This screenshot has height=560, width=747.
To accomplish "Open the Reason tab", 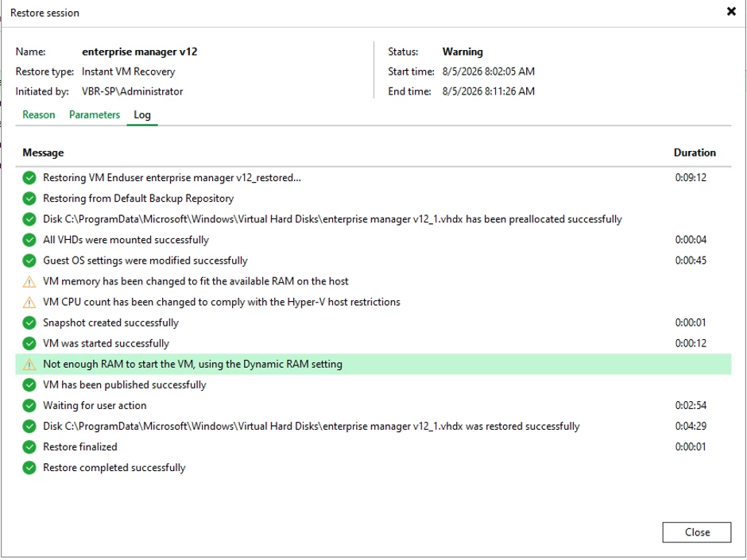I will click(39, 114).
